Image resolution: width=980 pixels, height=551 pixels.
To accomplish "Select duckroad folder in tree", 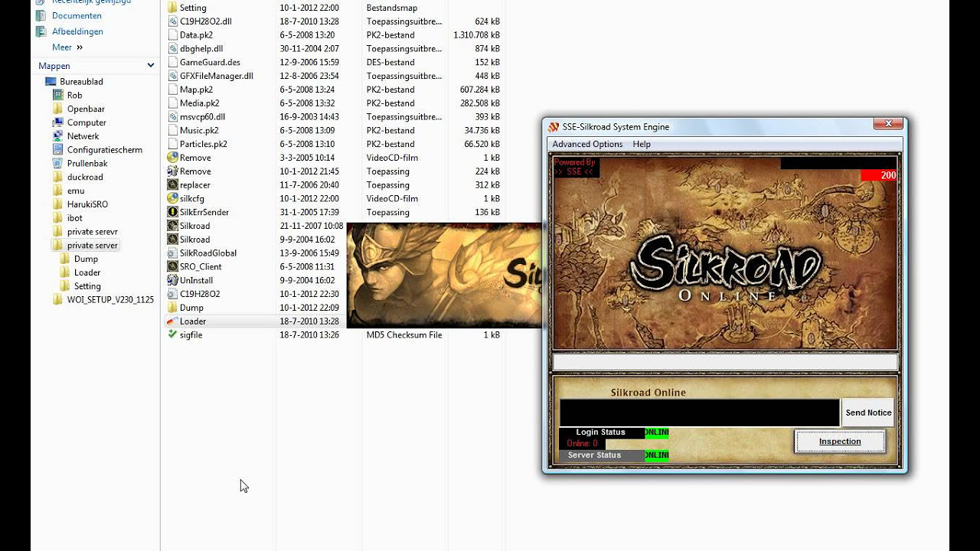I will coord(85,178).
